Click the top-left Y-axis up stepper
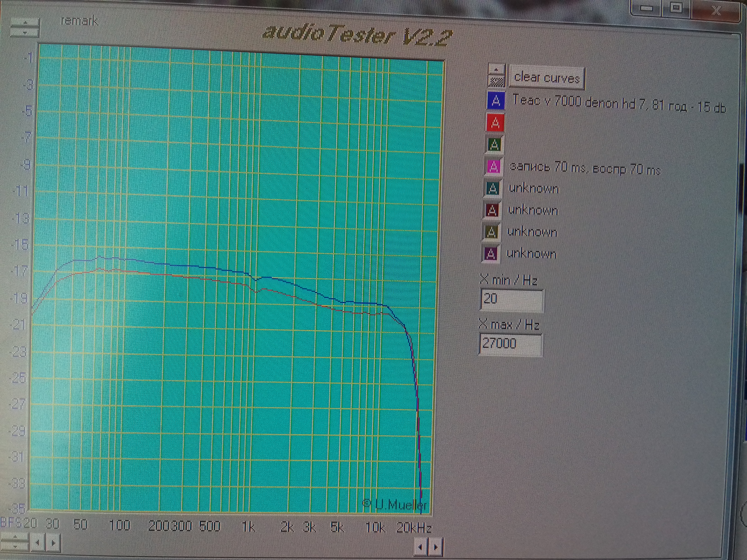 click(x=25, y=23)
